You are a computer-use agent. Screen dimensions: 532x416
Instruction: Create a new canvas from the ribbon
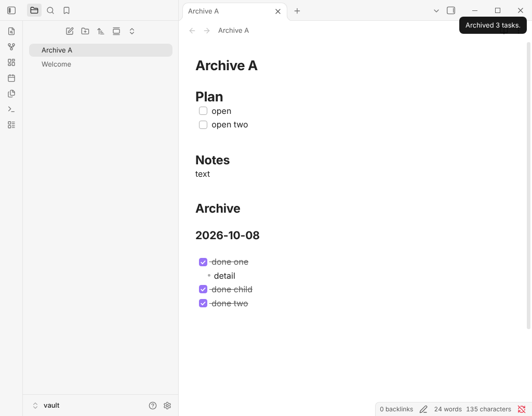pos(11,62)
